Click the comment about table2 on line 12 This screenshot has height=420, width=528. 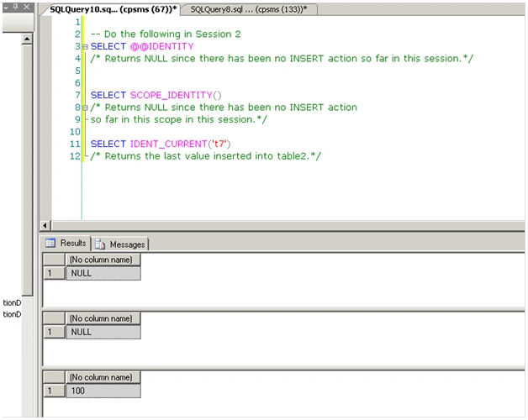(x=206, y=156)
